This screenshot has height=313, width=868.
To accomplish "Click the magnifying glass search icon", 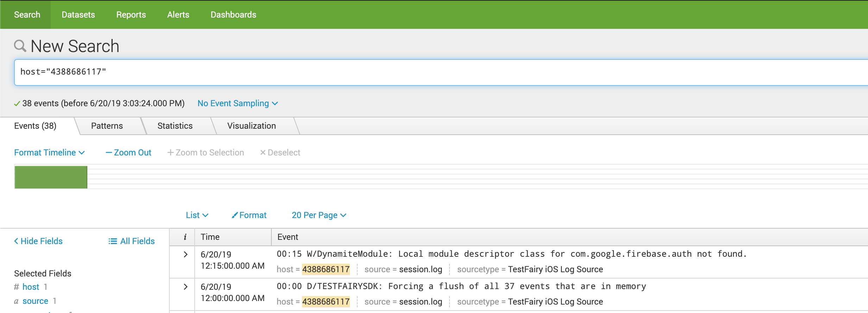I will (x=20, y=46).
